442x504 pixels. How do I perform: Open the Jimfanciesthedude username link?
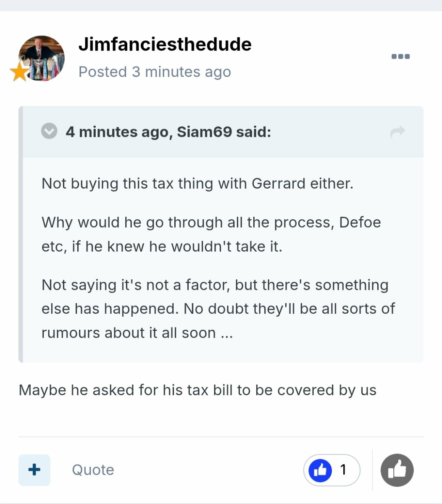[x=165, y=45]
